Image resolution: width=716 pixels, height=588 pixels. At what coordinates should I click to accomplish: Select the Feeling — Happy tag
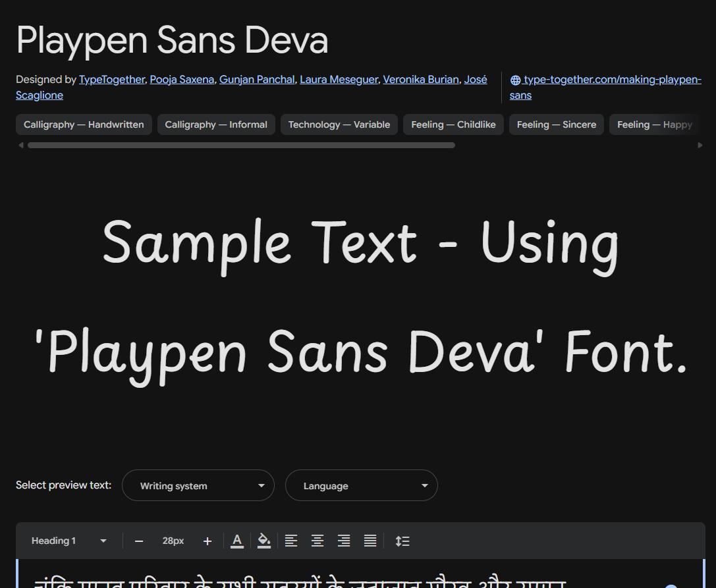[x=654, y=124]
